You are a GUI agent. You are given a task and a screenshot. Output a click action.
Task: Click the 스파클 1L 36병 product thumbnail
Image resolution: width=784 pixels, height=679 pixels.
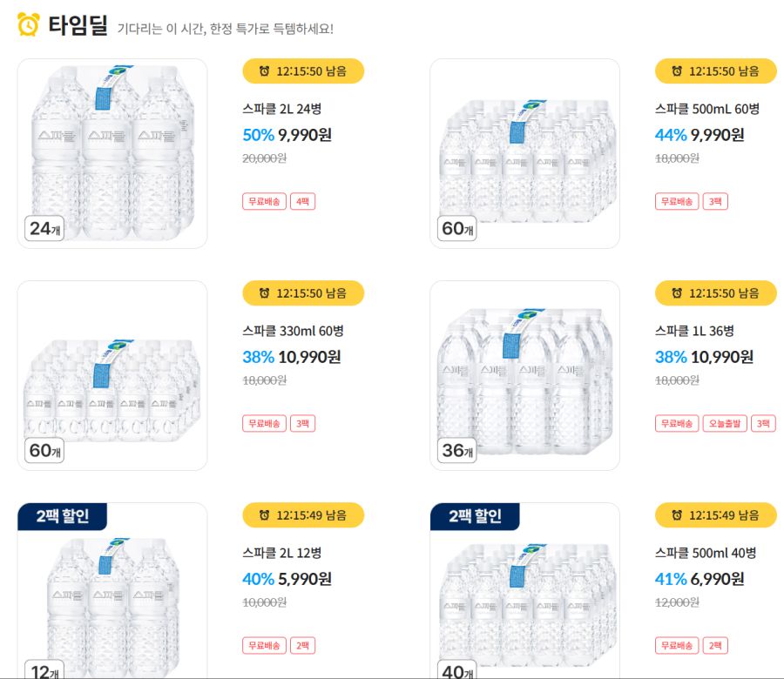pyautogui.click(x=524, y=376)
